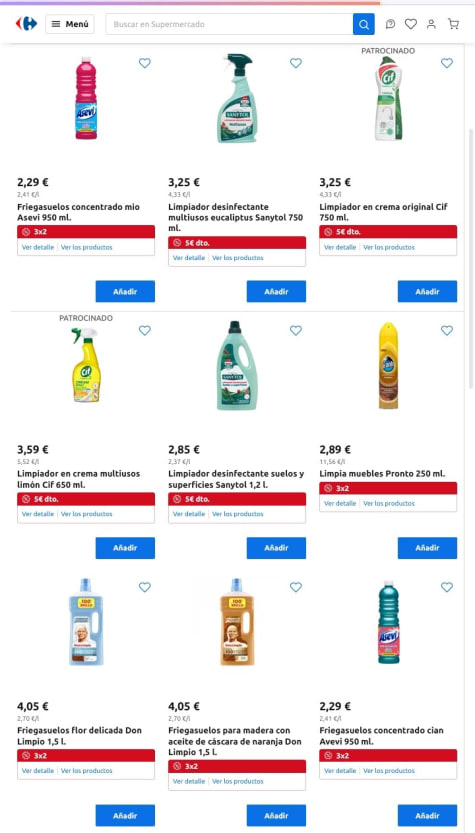Open the user account icon
Viewport: 475px width, 833px height.
tap(431, 24)
